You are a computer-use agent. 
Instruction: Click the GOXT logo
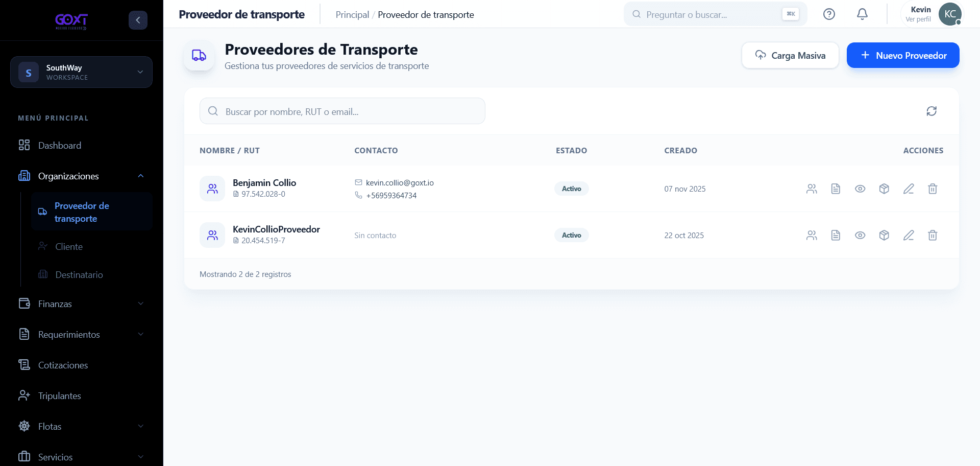point(71,21)
